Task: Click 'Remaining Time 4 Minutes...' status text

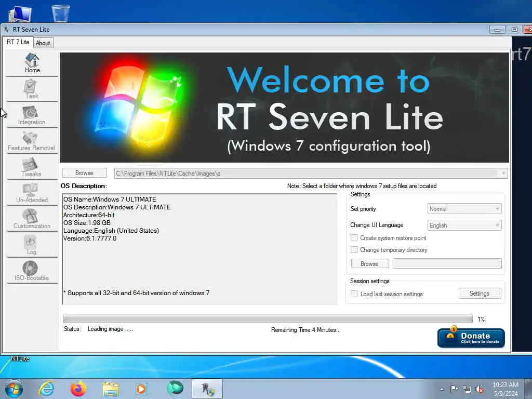Action: coord(305,330)
